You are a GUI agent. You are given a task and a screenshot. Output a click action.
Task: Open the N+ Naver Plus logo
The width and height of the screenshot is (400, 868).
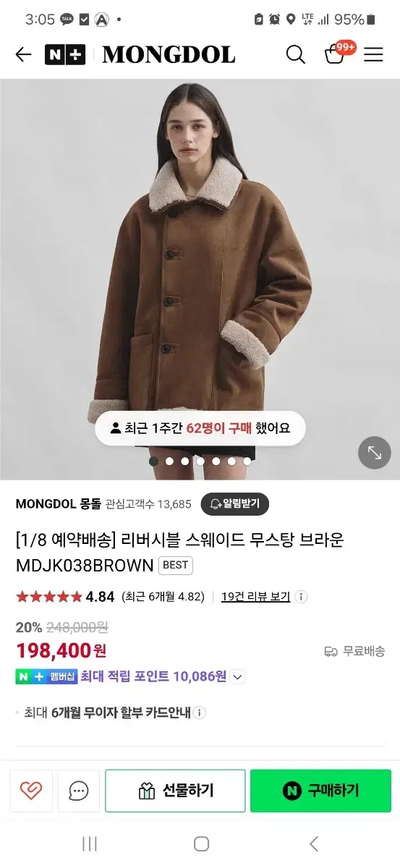point(65,54)
